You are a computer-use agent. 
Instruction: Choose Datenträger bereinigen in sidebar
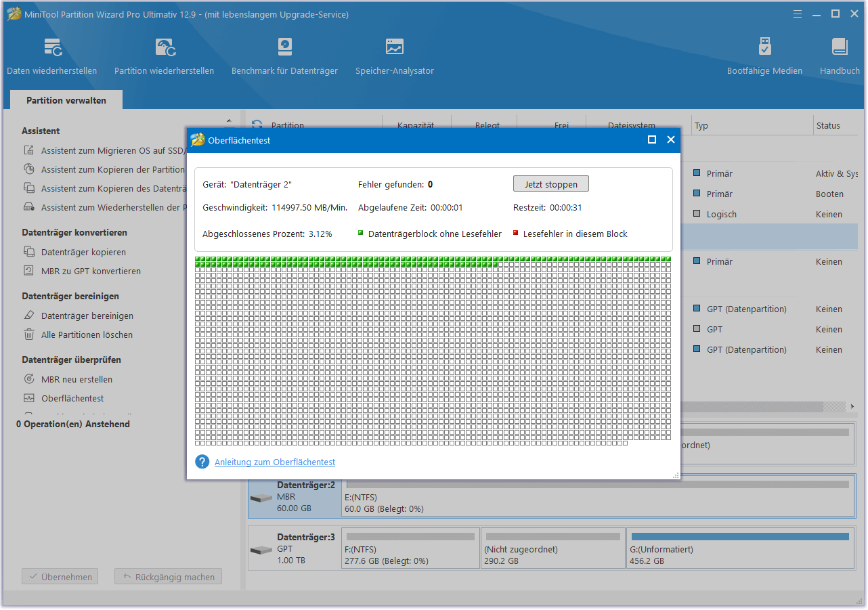point(87,315)
